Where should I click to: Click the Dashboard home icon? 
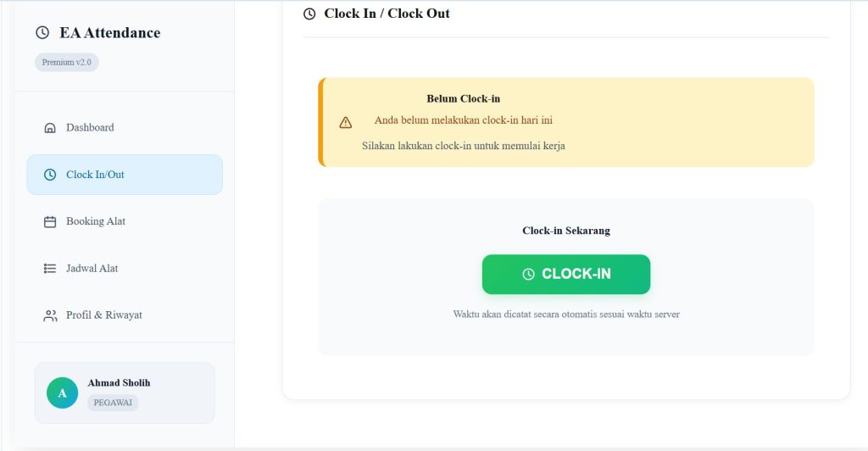[x=50, y=128]
